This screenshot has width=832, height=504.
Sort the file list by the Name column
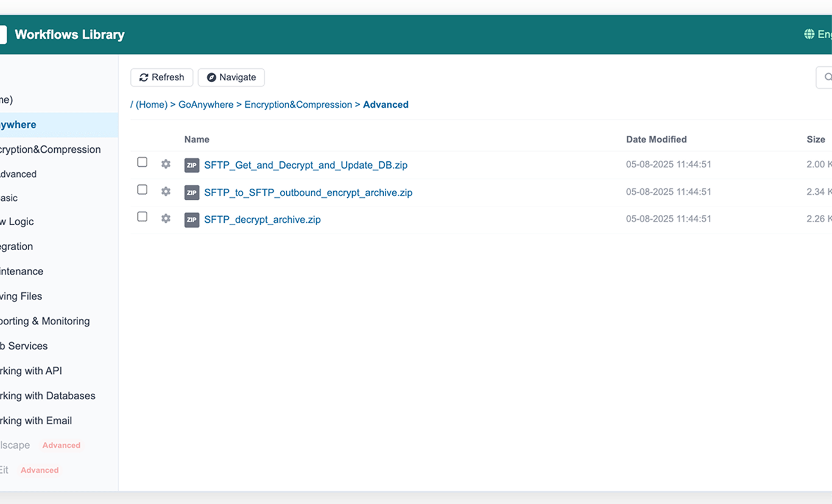197,139
